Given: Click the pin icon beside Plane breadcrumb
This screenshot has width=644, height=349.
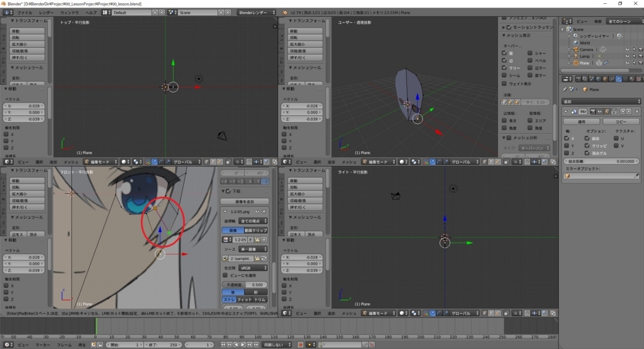Looking at the screenshot, I should [565, 89].
